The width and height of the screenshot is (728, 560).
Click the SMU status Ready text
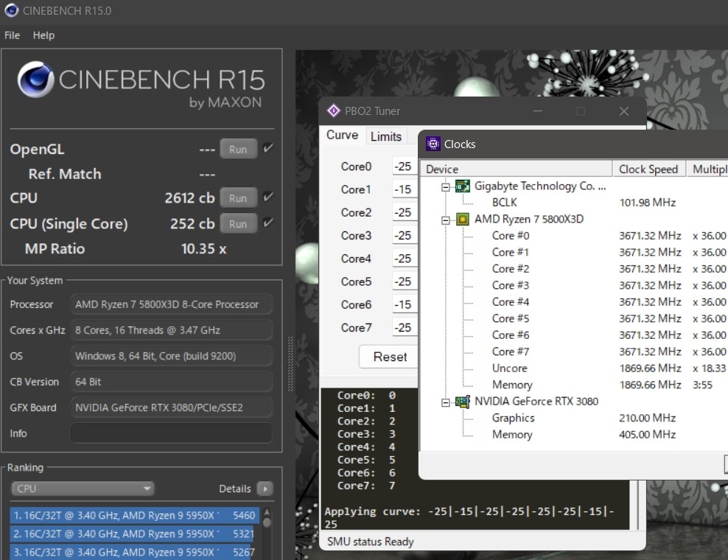point(370,542)
